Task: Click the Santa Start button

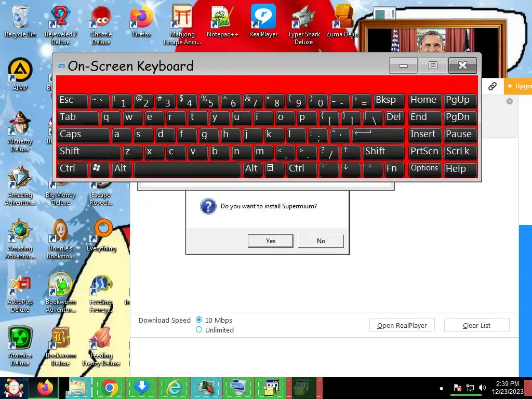Action: tap(14, 388)
